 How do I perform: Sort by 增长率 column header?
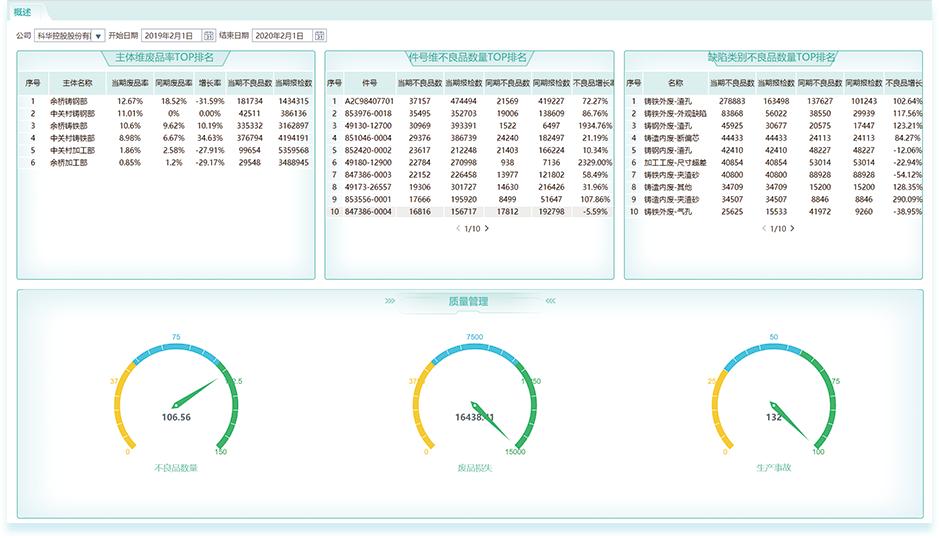(x=209, y=83)
